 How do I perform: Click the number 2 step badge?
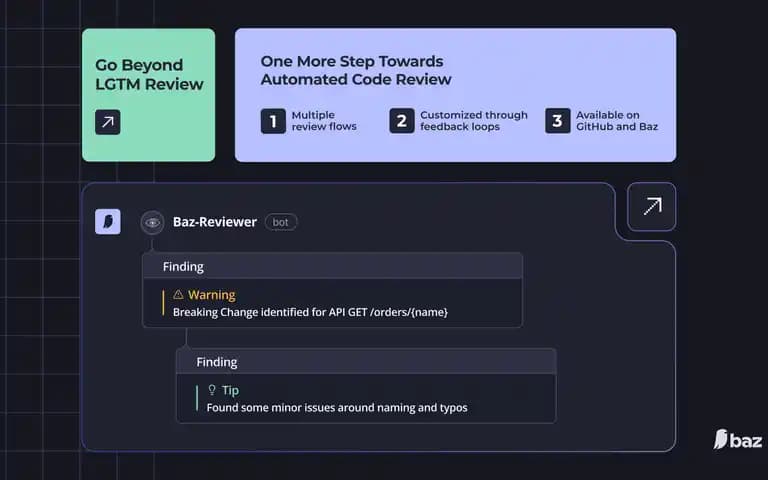pos(402,121)
